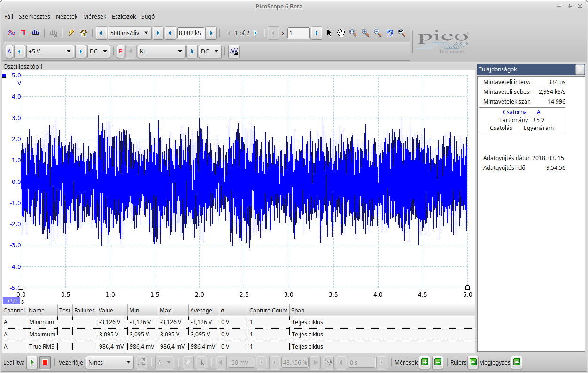Image resolution: width=588 pixels, height=373 pixels.
Task: Undo zoom with the blue arrow icon
Action: coord(389,33)
